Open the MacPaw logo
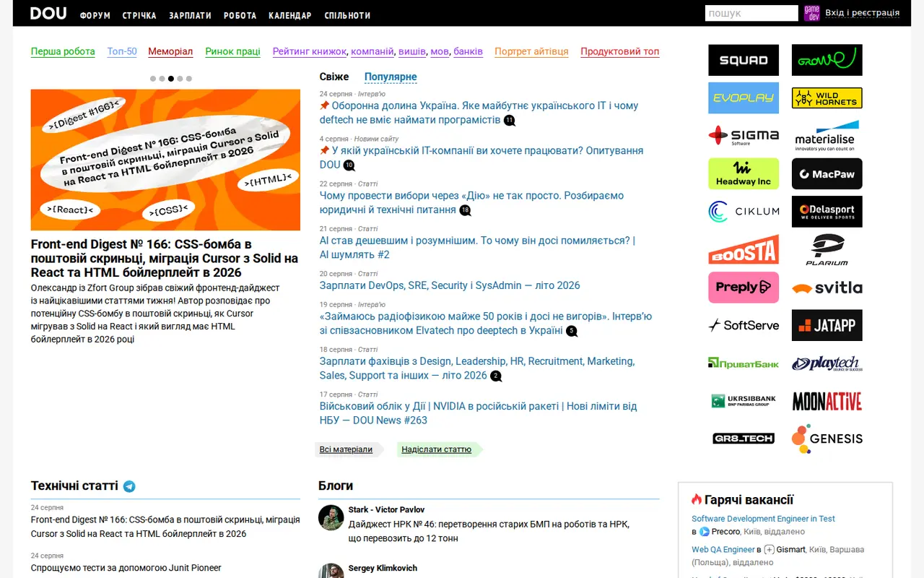 [827, 174]
